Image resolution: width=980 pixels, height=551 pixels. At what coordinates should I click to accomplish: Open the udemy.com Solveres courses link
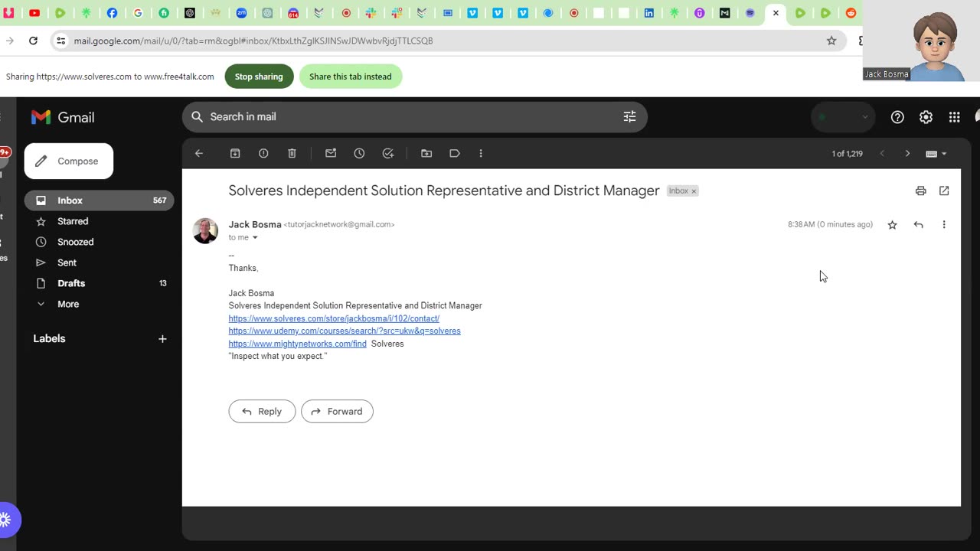pyautogui.click(x=345, y=331)
